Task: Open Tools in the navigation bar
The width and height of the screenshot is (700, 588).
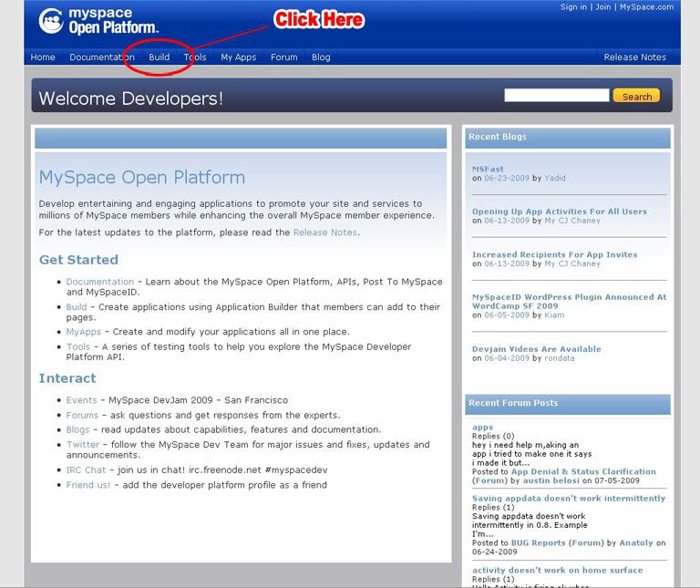Action: click(x=195, y=57)
